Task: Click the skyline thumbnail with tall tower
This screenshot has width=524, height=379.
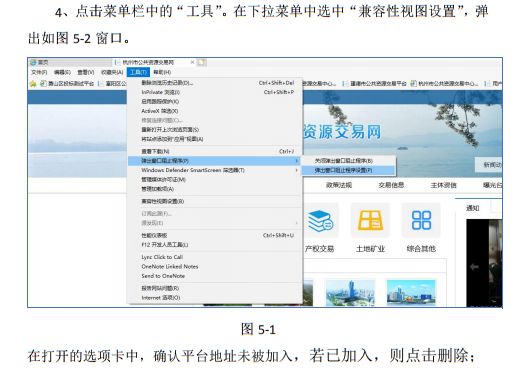Action: [350, 293]
